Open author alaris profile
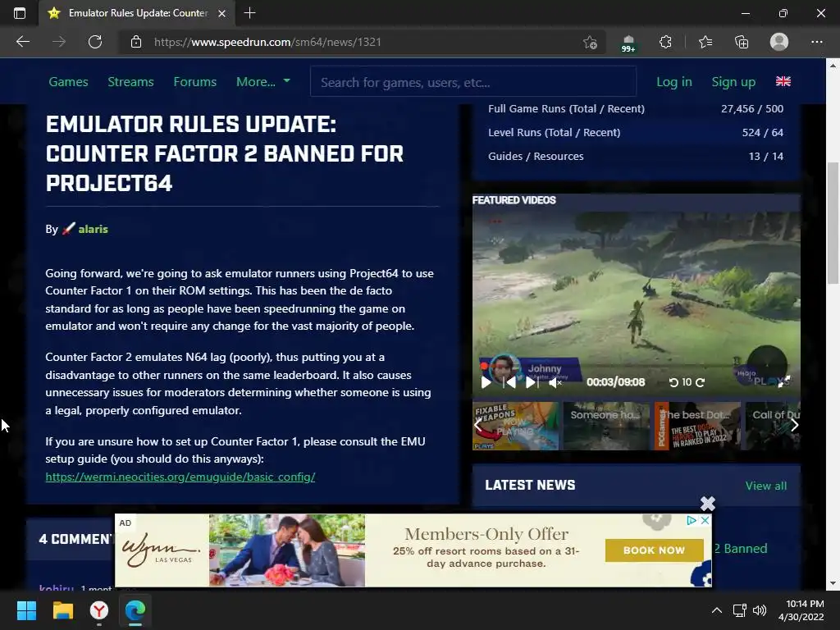 [94, 229]
